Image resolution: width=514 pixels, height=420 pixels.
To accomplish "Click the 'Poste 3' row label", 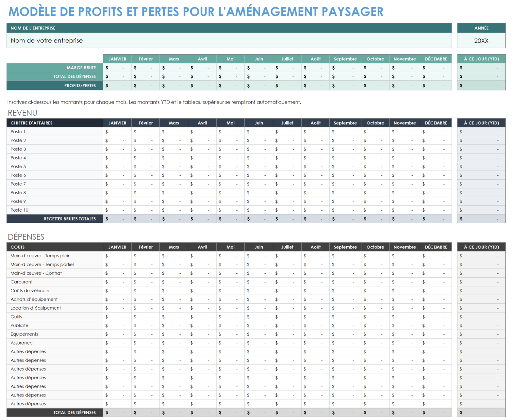I will 18,149.
